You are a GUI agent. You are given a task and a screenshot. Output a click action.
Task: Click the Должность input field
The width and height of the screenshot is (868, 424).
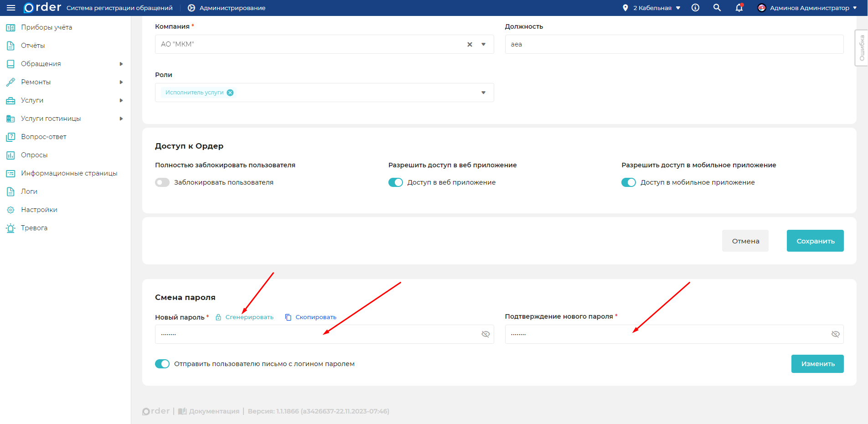coord(674,45)
